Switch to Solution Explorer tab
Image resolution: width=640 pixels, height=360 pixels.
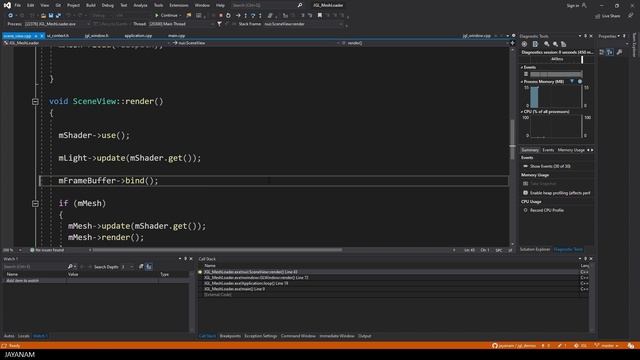pyautogui.click(x=535, y=249)
